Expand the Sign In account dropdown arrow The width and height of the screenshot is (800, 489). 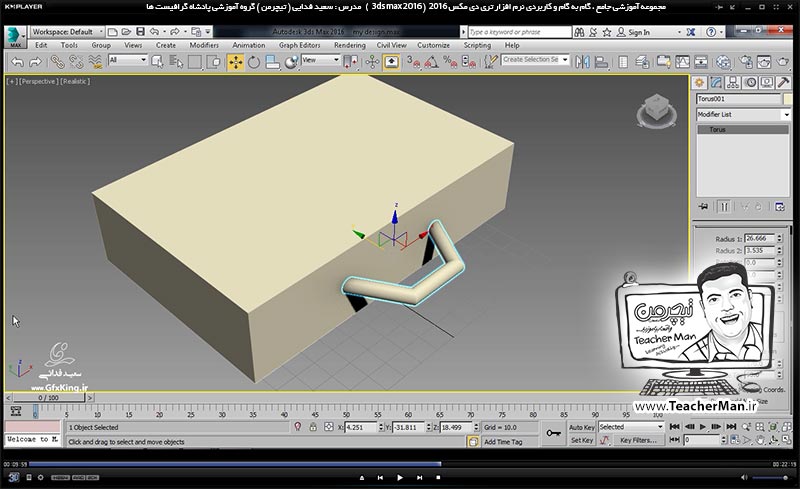[679, 32]
